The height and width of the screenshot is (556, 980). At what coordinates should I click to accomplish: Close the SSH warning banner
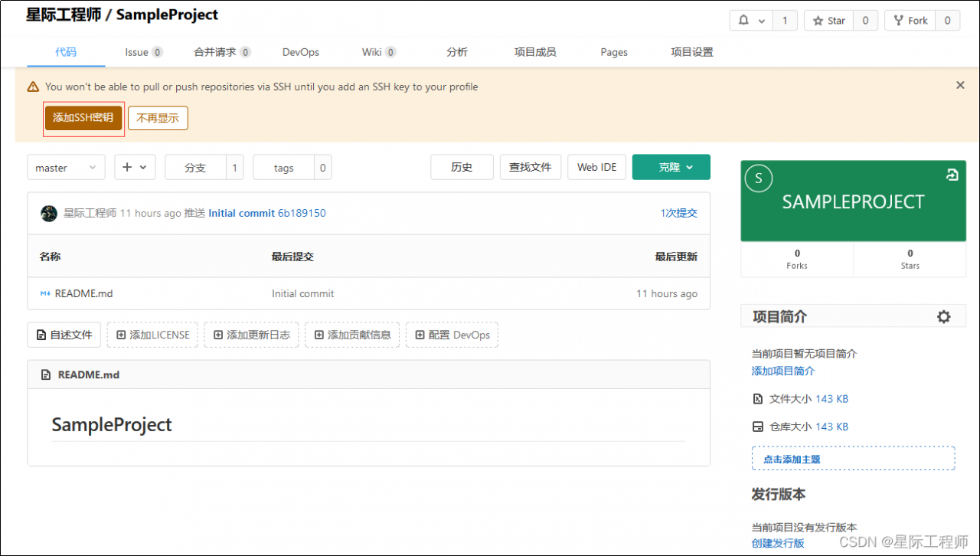point(960,86)
